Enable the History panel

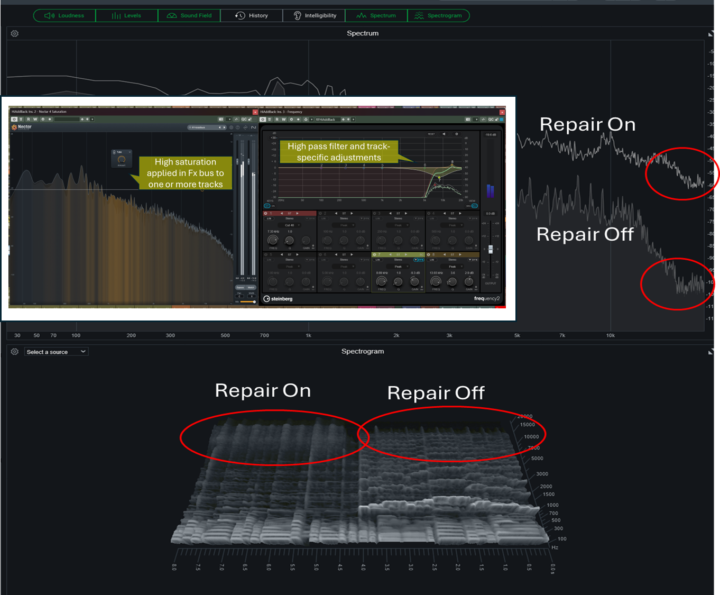tap(252, 16)
